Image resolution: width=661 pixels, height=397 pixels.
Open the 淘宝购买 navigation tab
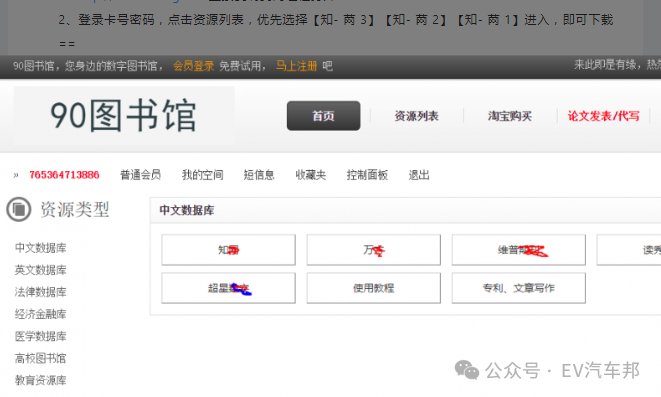point(510,116)
